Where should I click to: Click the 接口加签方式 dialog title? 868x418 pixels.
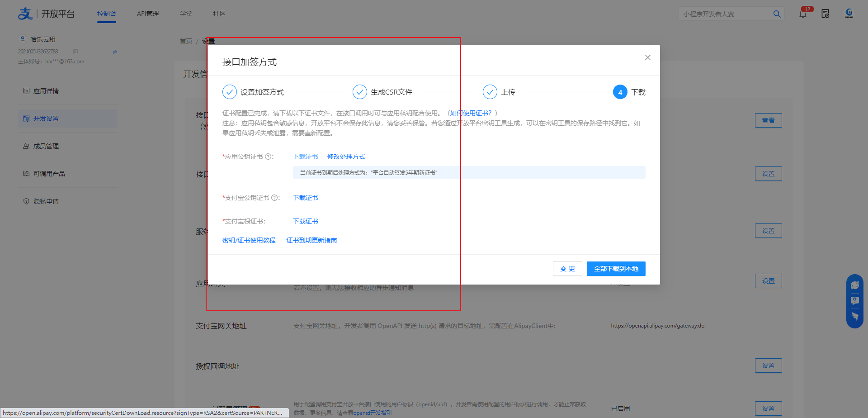click(x=250, y=62)
